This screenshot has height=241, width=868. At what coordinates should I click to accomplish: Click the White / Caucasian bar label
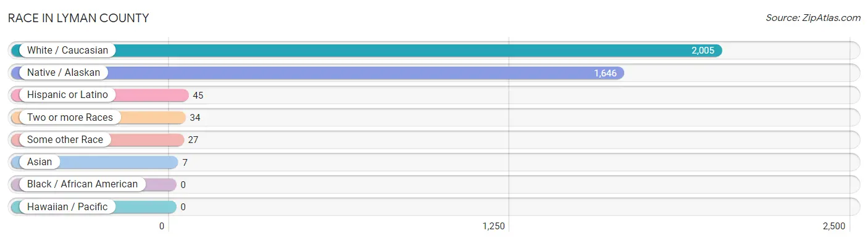click(67, 51)
